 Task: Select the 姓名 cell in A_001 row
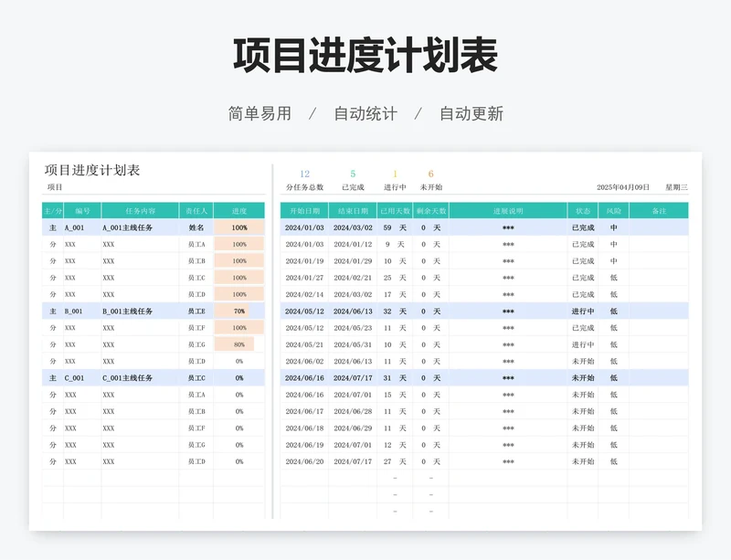coord(196,227)
